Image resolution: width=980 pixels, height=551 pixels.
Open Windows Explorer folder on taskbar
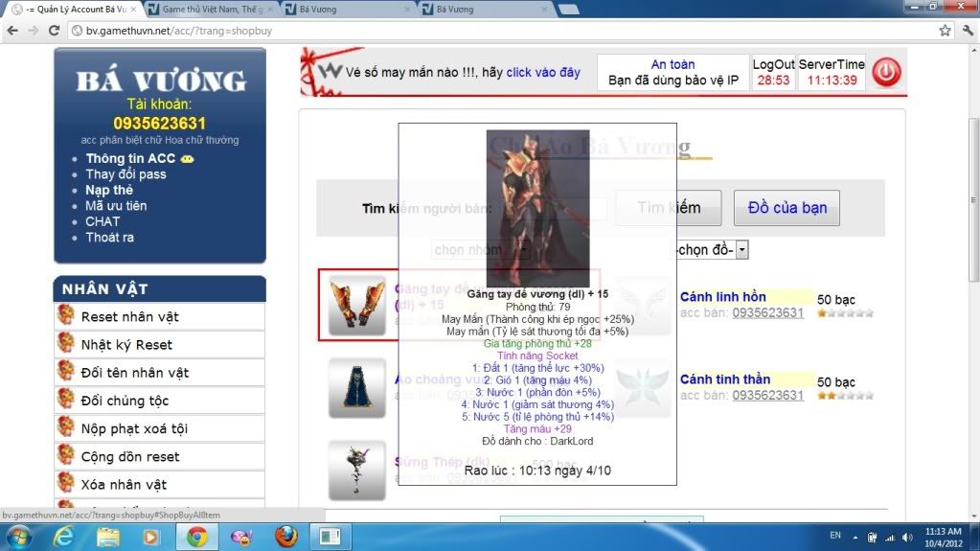[x=107, y=538]
